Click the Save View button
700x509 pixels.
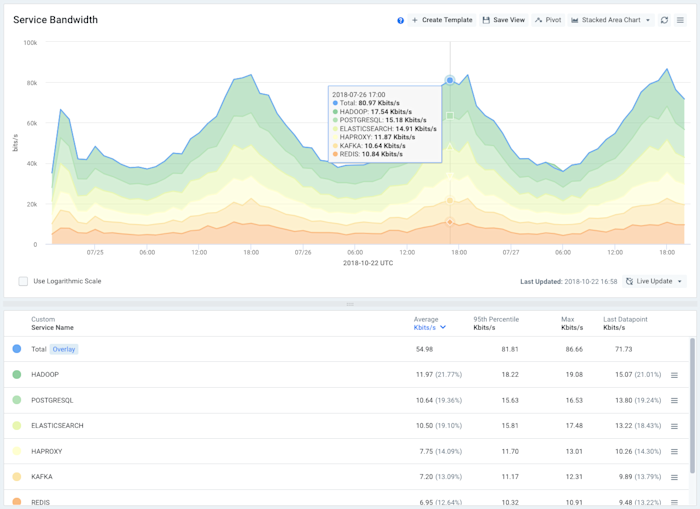[504, 20]
